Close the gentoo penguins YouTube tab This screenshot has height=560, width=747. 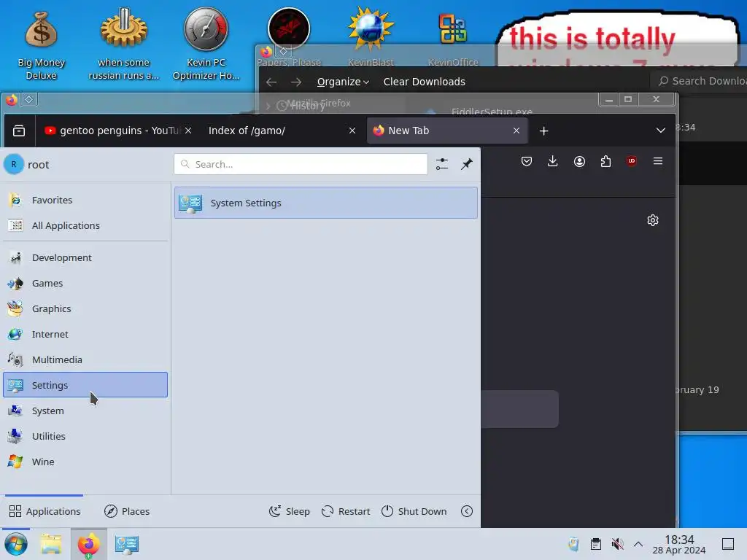tap(188, 131)
